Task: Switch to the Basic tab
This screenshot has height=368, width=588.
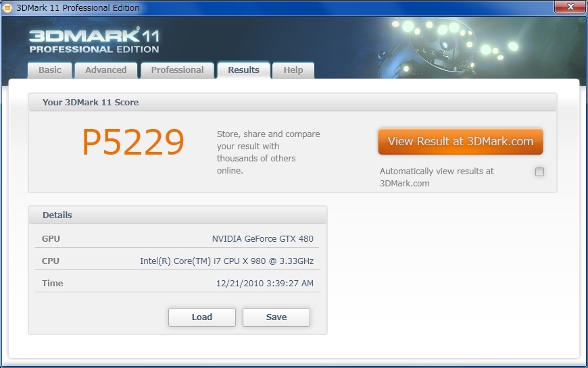Action: click(x=50, y=70)
